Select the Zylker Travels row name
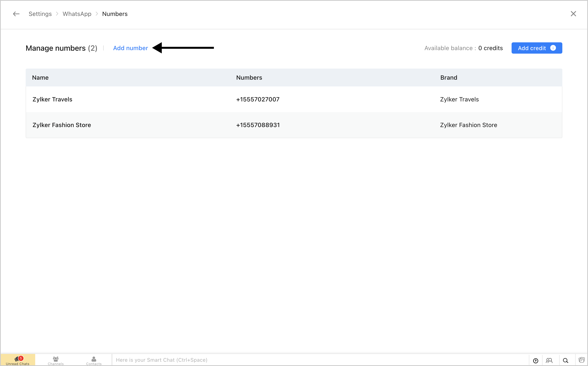The width and height of the screenshot is (588, 366). click(x=52, y=99)
